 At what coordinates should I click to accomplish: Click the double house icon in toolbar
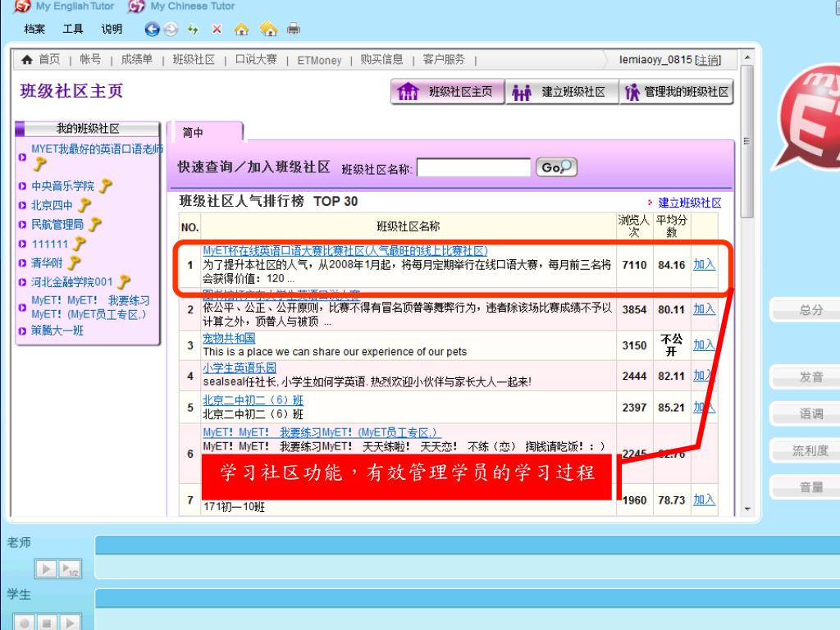(268, 29)
